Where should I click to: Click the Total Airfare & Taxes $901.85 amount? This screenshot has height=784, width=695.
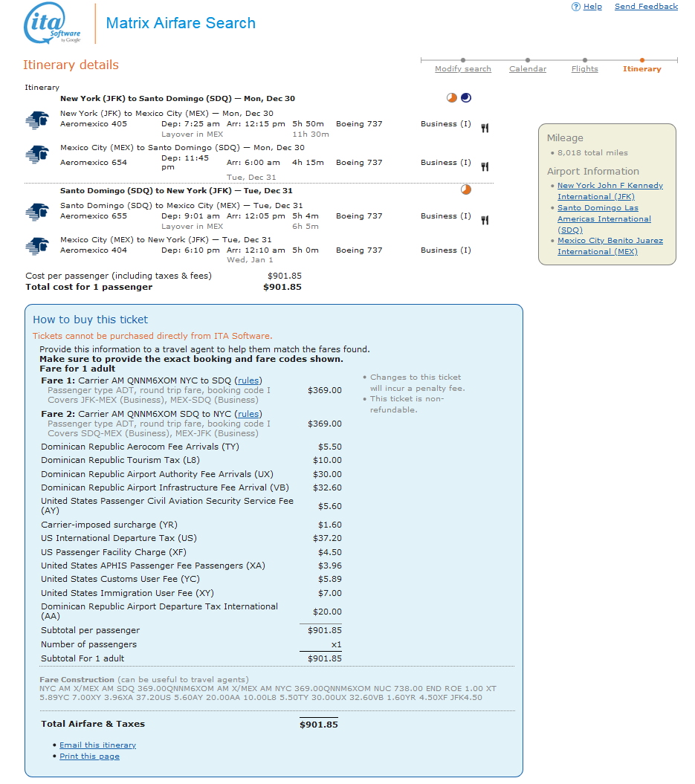tap(319, 725)
